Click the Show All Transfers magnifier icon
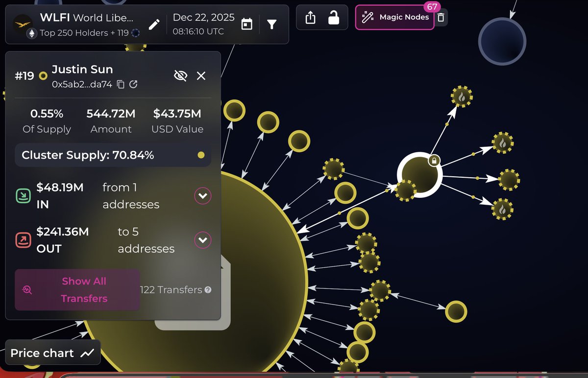 coord(27,290)
